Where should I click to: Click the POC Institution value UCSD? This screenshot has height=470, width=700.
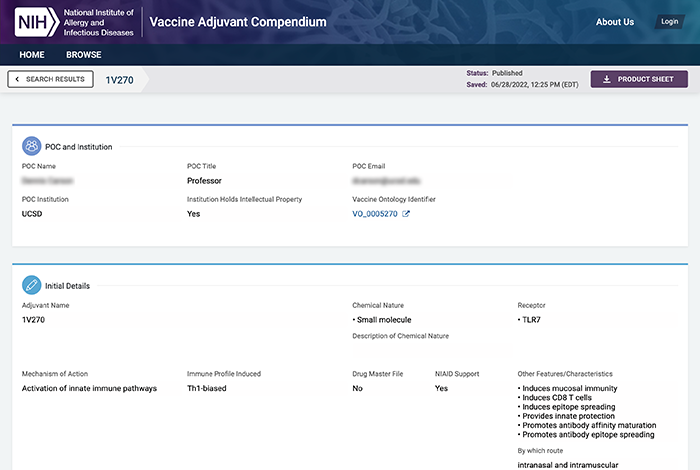32,214
